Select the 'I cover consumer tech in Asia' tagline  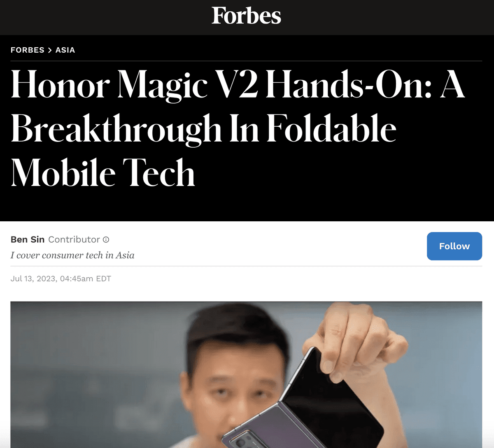[x=72, y=255]
